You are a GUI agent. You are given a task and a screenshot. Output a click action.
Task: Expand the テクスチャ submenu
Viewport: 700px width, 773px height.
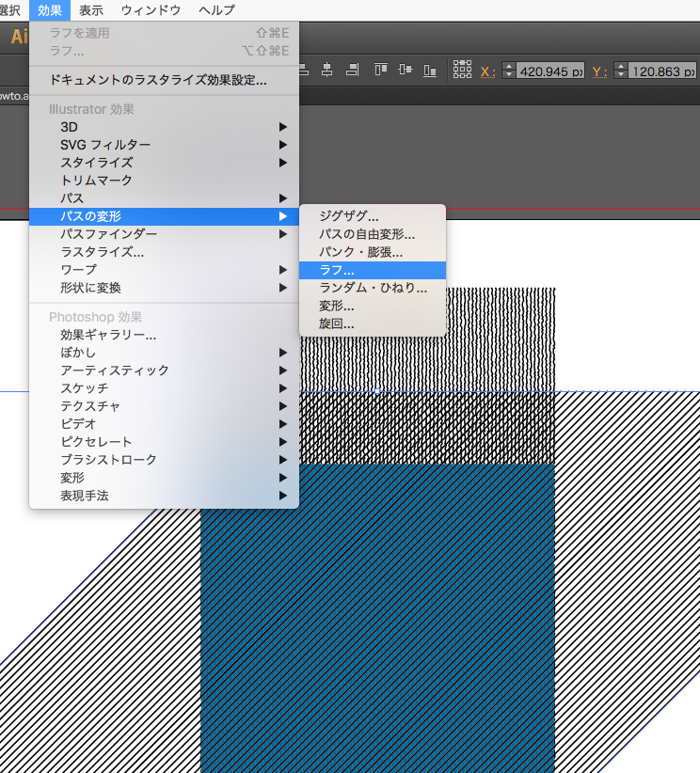pos(165,406)
